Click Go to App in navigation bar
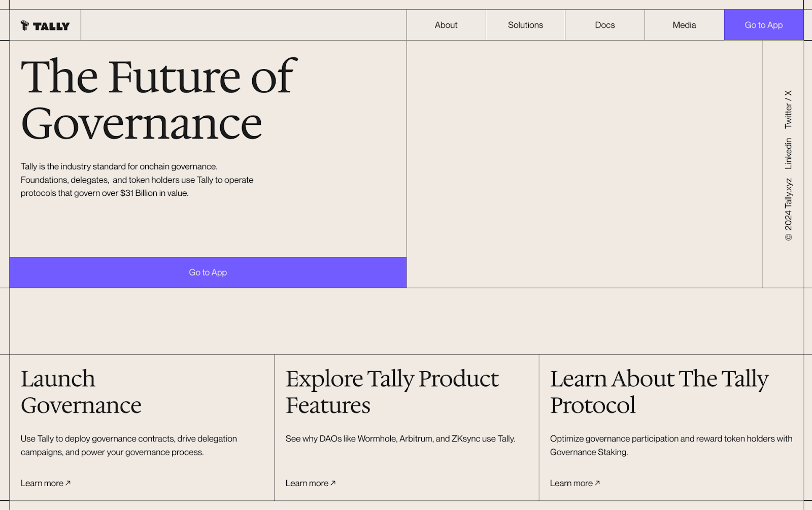 (x=764, y=25)
